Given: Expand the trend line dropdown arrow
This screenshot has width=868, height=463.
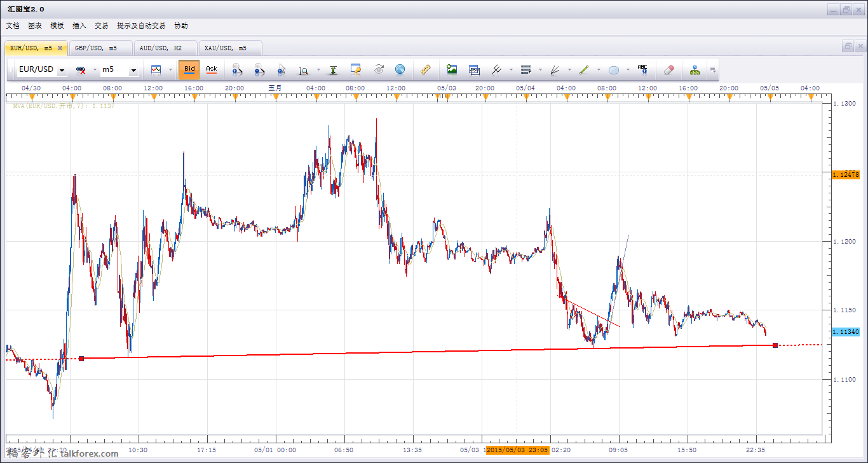Looking at the screenshot, I should coord(599,69).
